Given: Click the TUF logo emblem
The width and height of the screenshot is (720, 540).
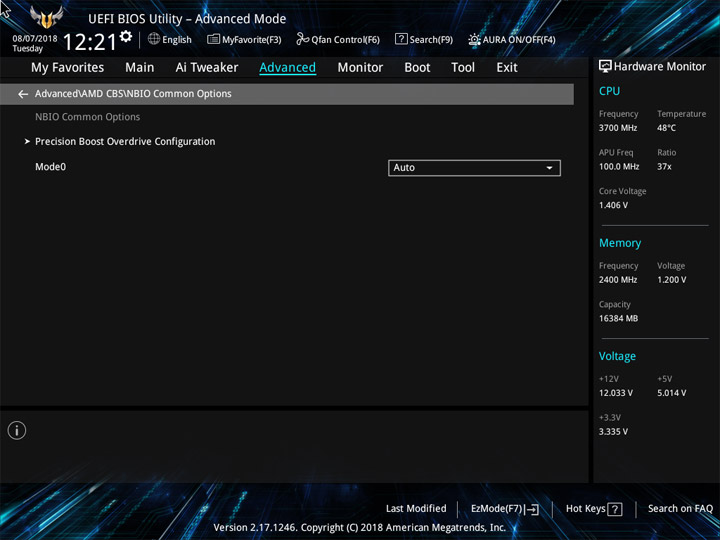Looking at the screenshot, I should point(46,17).
